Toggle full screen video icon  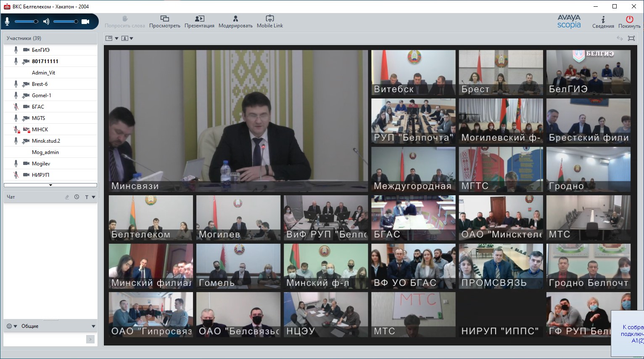click(631, 38)
